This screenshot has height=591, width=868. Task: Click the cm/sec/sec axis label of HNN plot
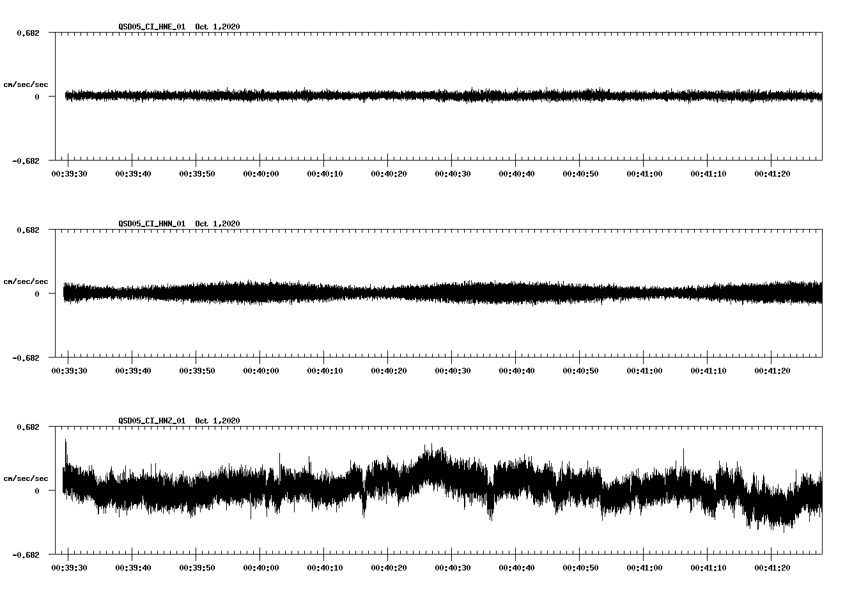point(26,281)
